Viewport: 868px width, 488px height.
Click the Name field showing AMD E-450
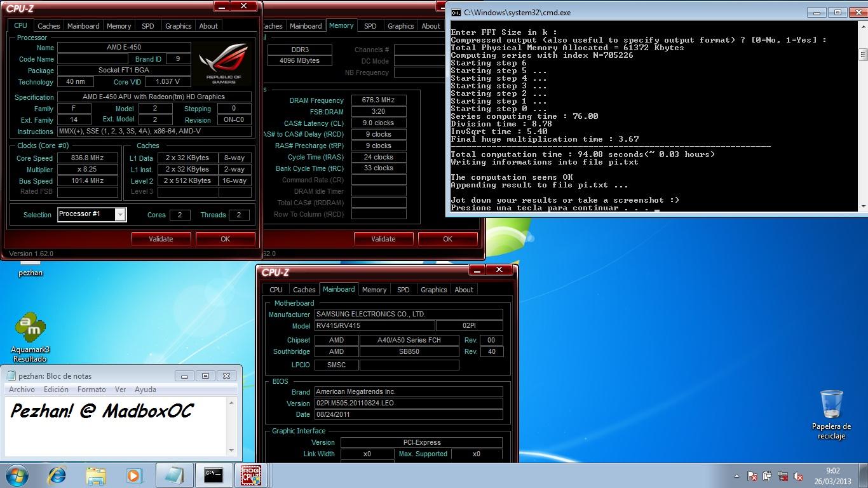click(124, 48)
